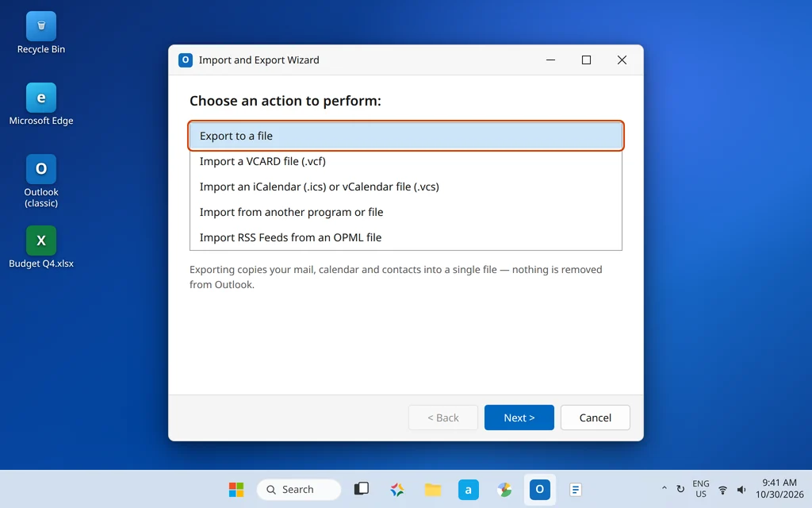Open the Windows Start menu
The width and height of the screenshot is (812, 508).
point(236,489)
